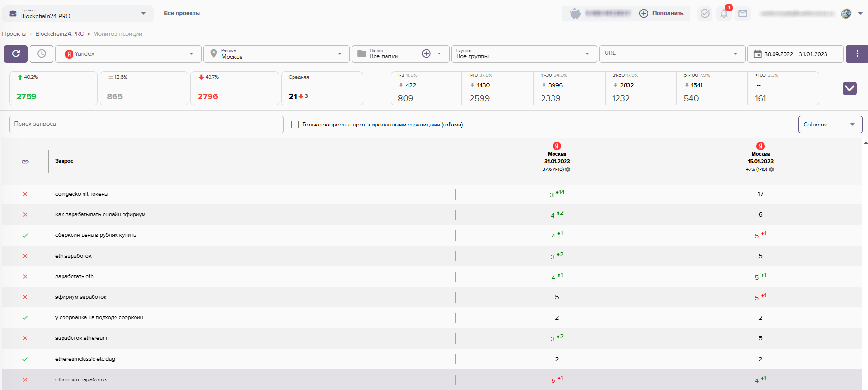Viewport: 868px width, 390px height.
Task: Open the Все проекты menu item
Action: 182,13
